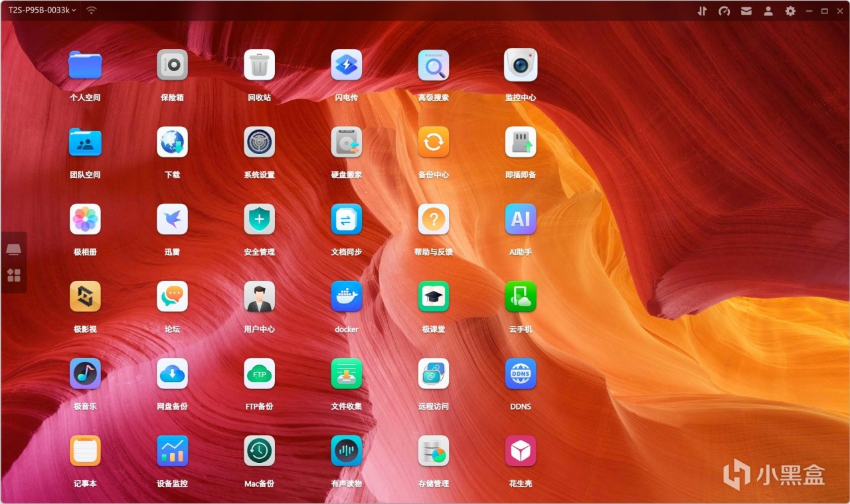Open 帮助与反馈 help and feedback
Screen dimensions: 850x504
[x=434, y=219]
